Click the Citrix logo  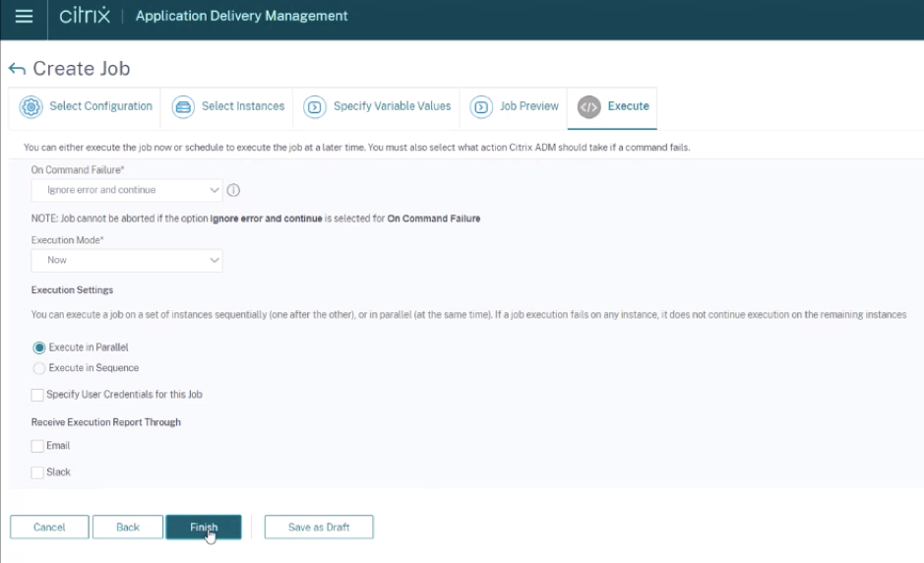[85, 16]
